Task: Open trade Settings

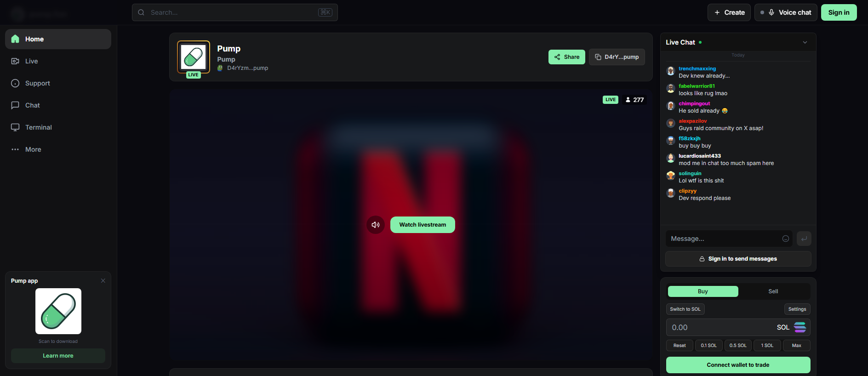Action: (797, 309)
